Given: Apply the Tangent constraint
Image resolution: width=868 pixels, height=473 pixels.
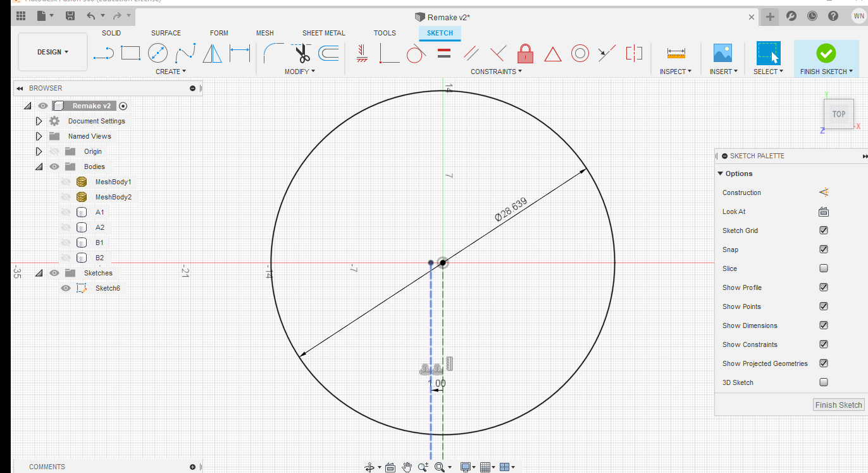Looking at the screenshot, I should coord(416,53).
